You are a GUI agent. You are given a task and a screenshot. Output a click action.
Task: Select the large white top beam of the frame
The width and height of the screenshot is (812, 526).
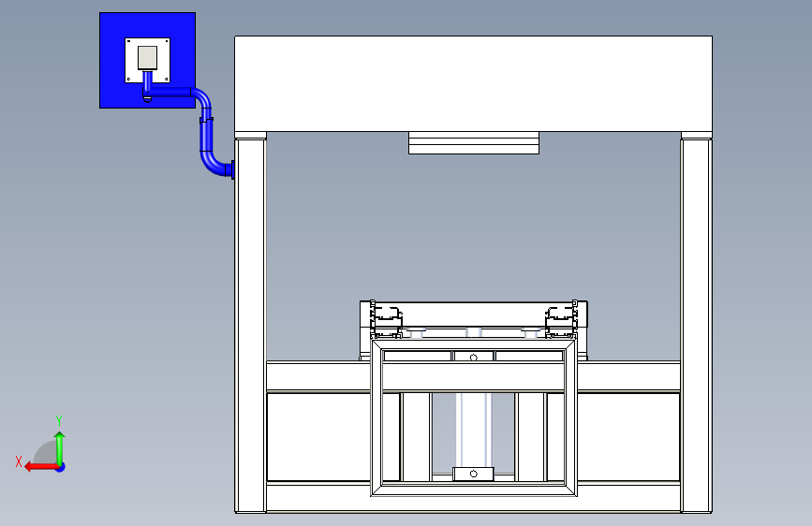click(x=473, y=83)
